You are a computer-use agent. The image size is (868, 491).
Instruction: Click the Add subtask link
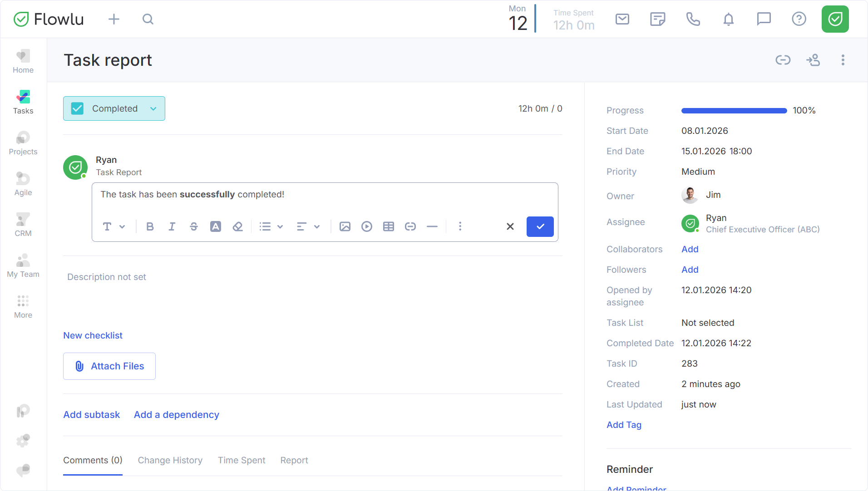point(91,415)
